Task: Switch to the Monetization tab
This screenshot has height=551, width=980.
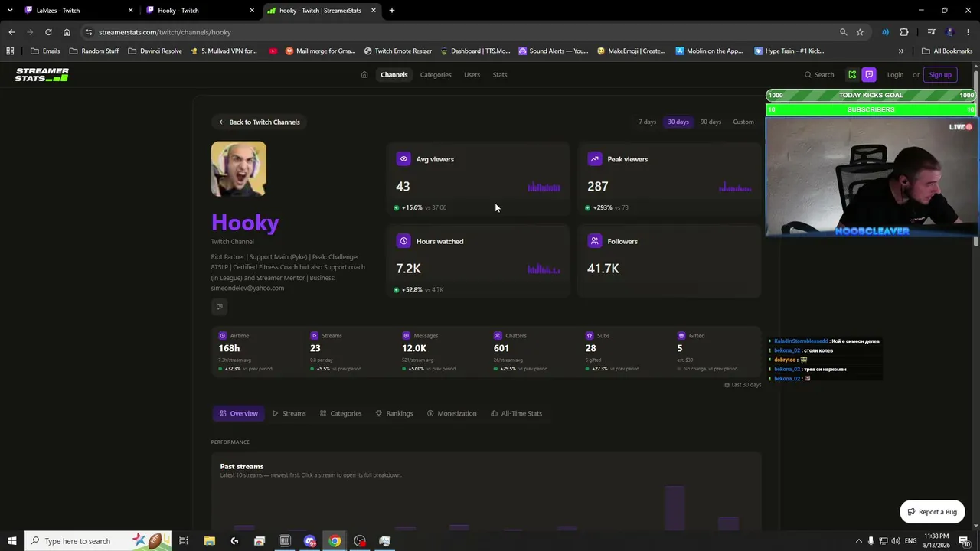Action: 452,413
